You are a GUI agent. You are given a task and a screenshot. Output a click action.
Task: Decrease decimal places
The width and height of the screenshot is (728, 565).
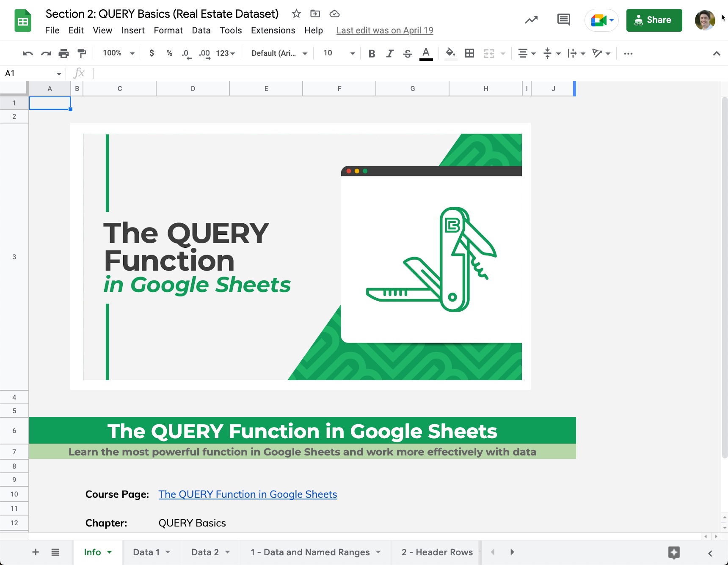pyautogui.click(x=186, y=53)
